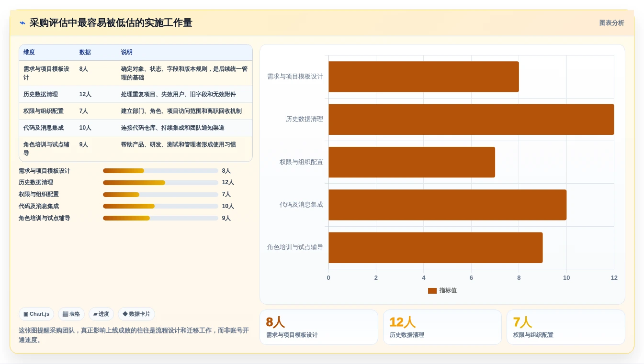
Task: Open the 8人 需求与项目模板设计 data card
Action: [x=319, y=327]
